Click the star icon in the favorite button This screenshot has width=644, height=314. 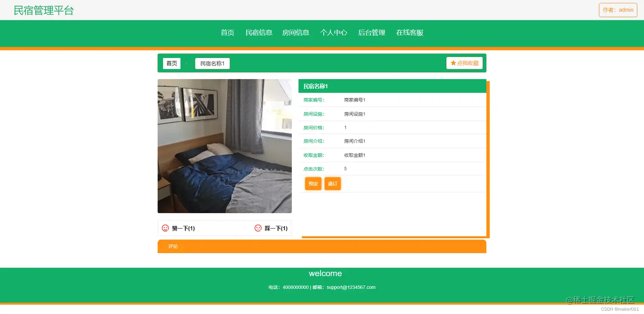pyautogui.click(x=453, y=63)
